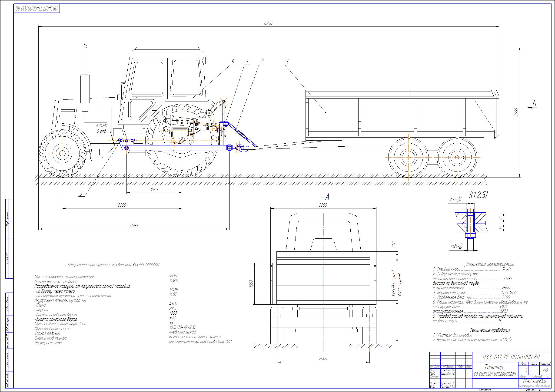555x392 pixels.
Task: Select the value 14904
Action: point(174,280)
